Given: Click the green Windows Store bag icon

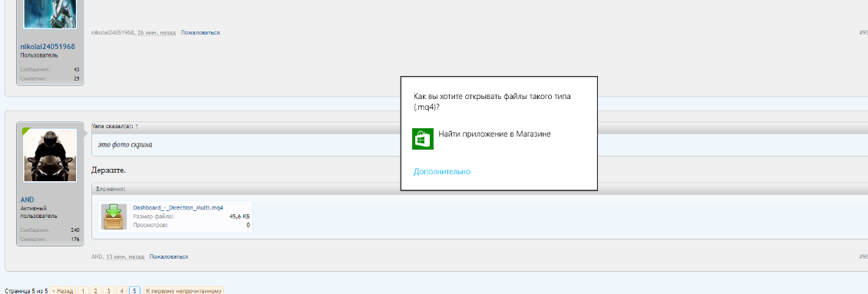Looking at the screenshot, I should 422,139.
